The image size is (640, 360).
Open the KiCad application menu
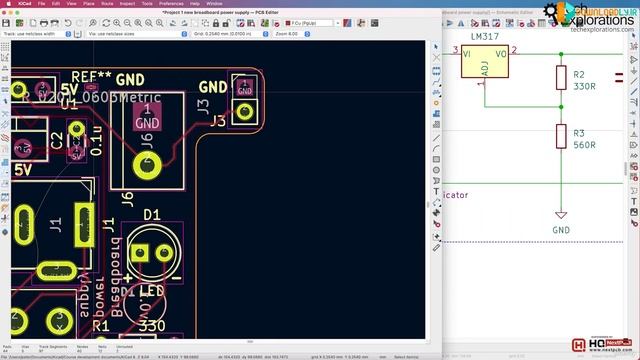[24, 3]
